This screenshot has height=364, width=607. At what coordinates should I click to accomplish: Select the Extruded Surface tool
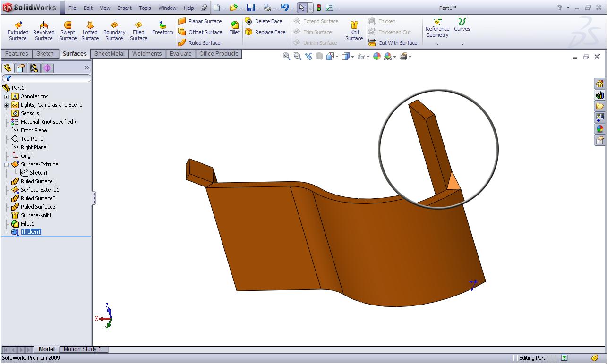click(18, 31)
